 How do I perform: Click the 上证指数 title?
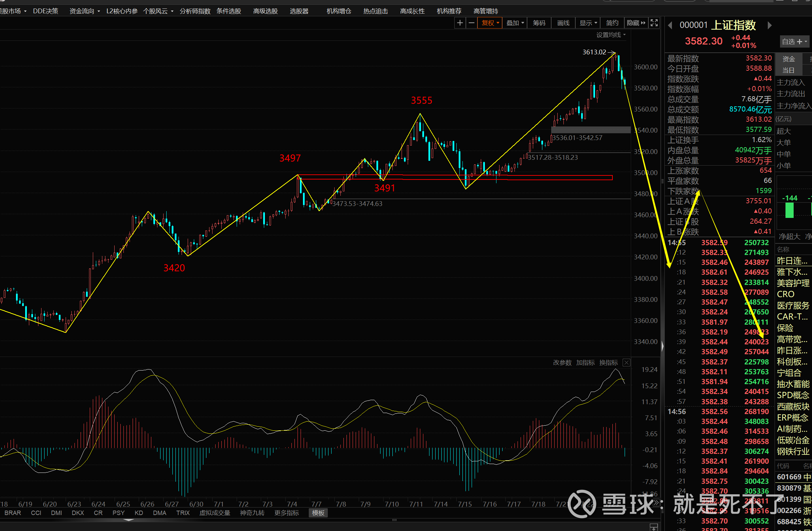[733, 25]
